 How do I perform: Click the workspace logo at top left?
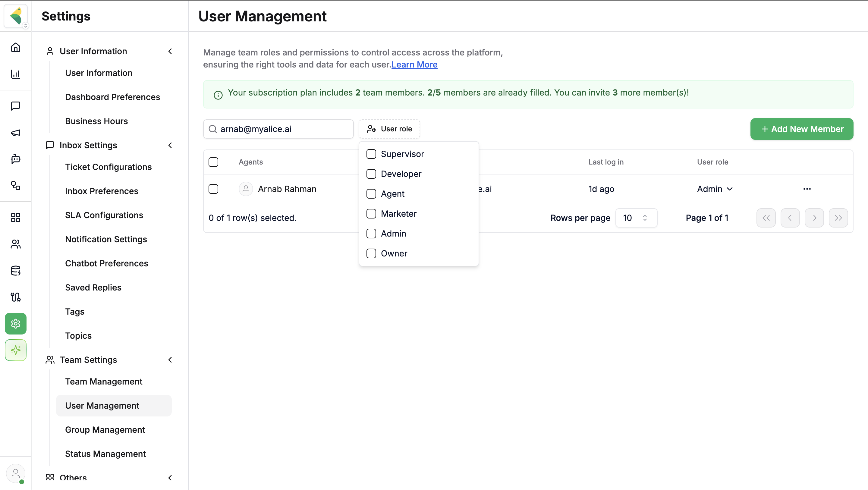pos(15,16)
